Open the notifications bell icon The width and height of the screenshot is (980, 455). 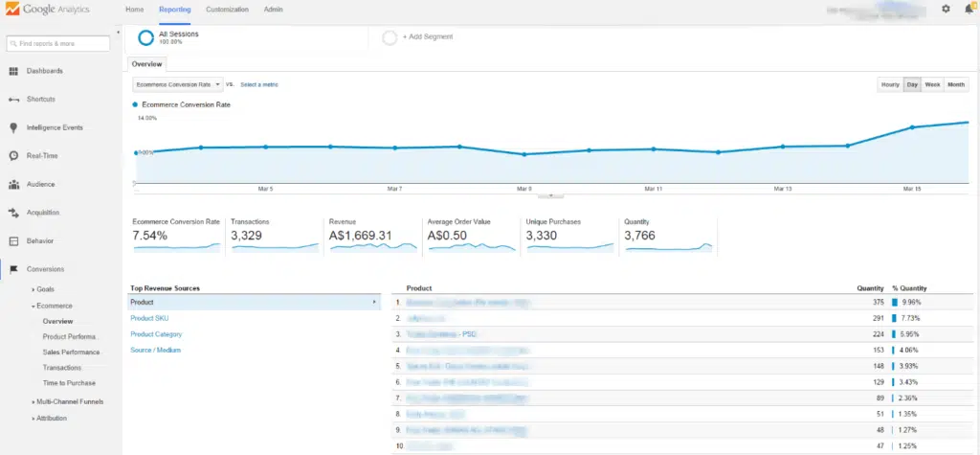[969, 9]
